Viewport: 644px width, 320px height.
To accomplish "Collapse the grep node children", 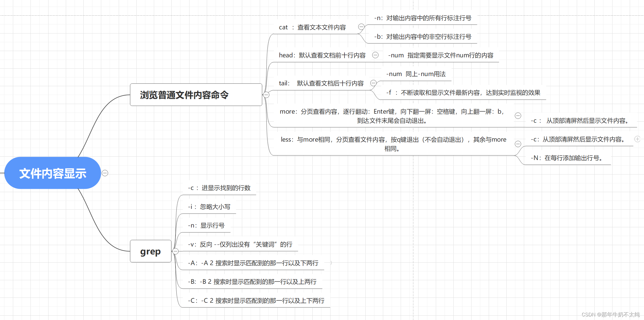I will tap(176, 251).
